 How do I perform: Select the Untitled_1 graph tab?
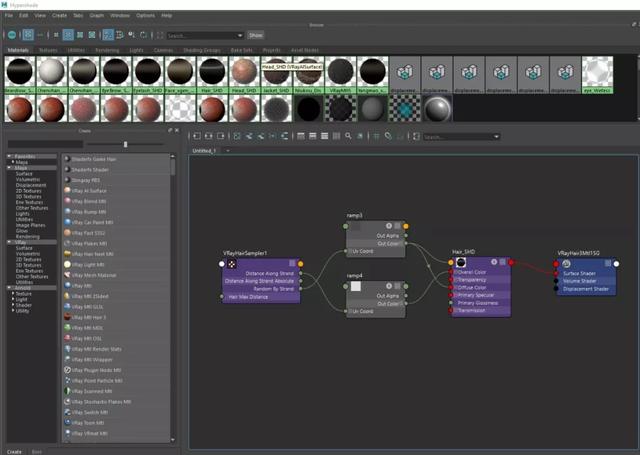tap(204, 151)
